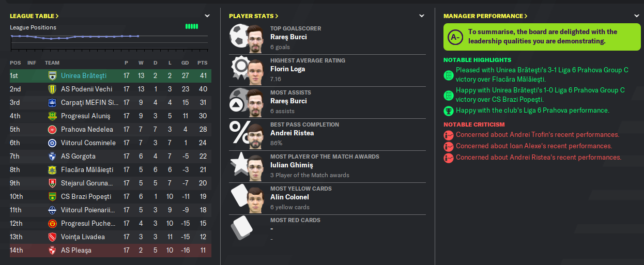
Task: Click the Player of the Match star icon
Action: [239, 163]
